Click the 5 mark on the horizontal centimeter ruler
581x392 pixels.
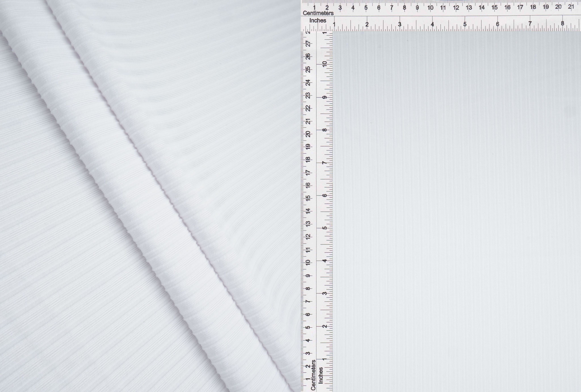[x=366, y=8]
